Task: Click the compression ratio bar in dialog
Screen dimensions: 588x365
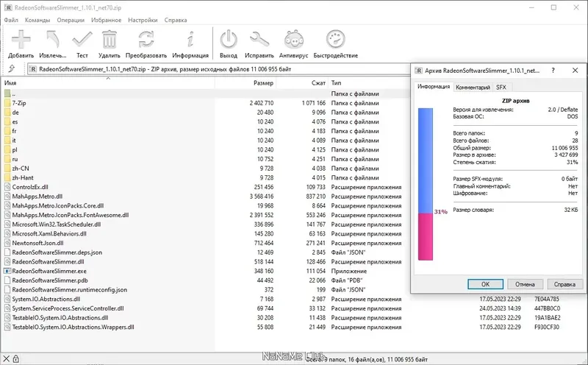Action: coord(426,184)
